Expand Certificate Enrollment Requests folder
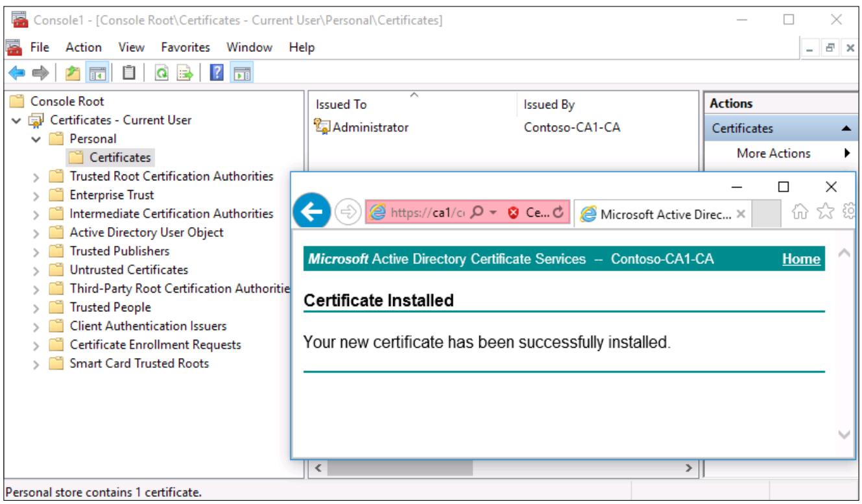Image resolution: width=862 pixels, height=504 pixels. pos(38,344)
